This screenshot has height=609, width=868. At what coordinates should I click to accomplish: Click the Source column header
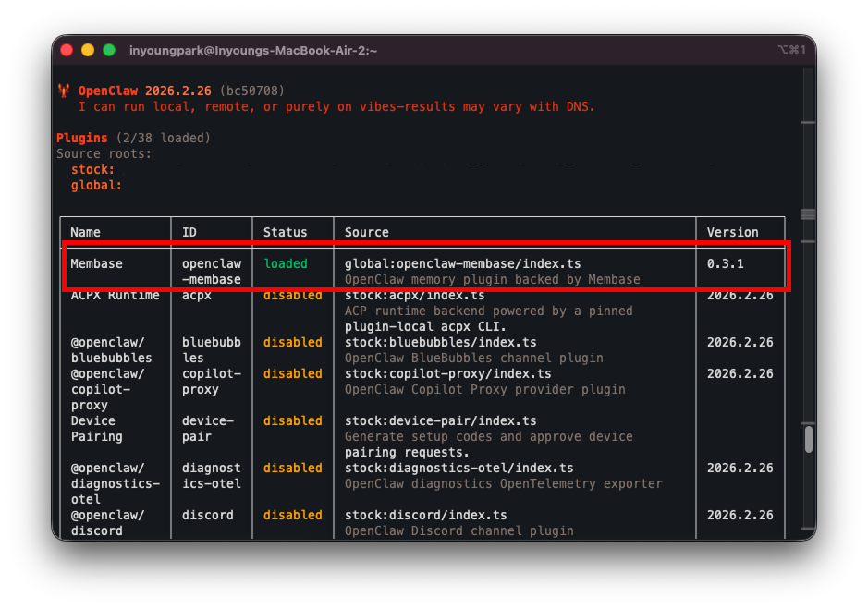(368, 231)
